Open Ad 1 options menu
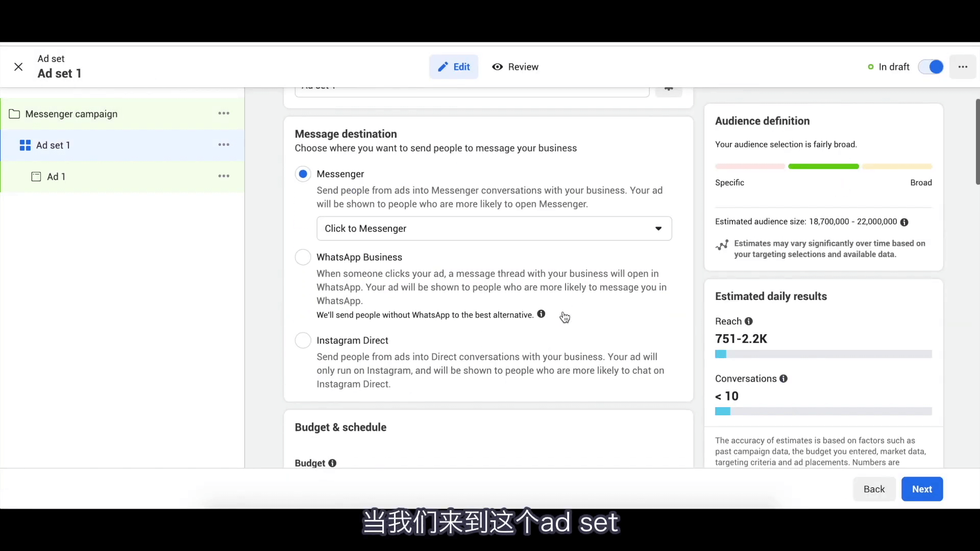The image size is (980, 551). (224, 176)
